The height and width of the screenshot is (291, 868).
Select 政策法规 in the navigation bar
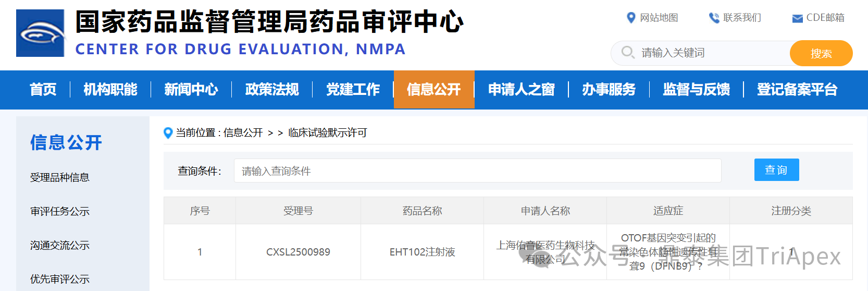tap(272, 90)
